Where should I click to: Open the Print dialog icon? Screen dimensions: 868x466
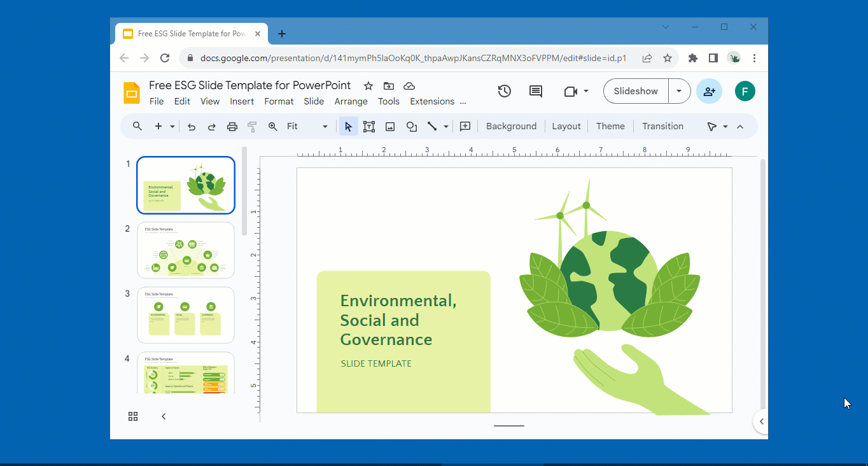(232, 126)
